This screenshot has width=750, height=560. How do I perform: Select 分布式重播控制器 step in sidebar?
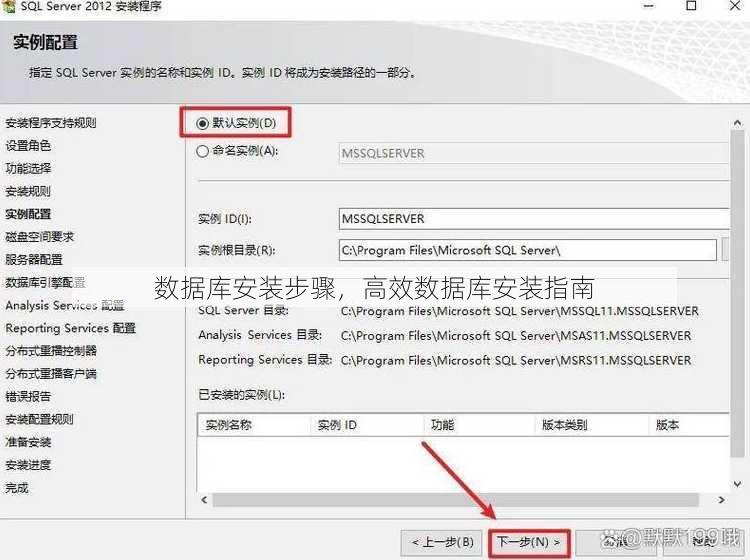click(51, 351)
